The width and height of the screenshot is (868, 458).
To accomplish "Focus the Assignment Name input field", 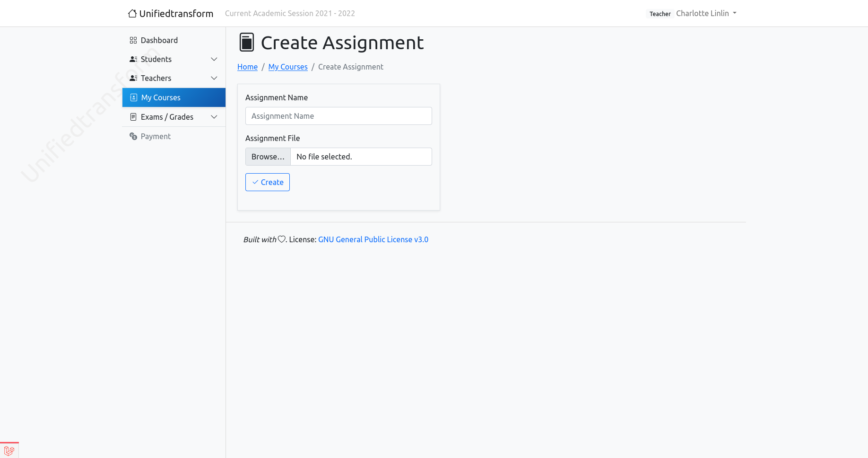I will [339, 116].
